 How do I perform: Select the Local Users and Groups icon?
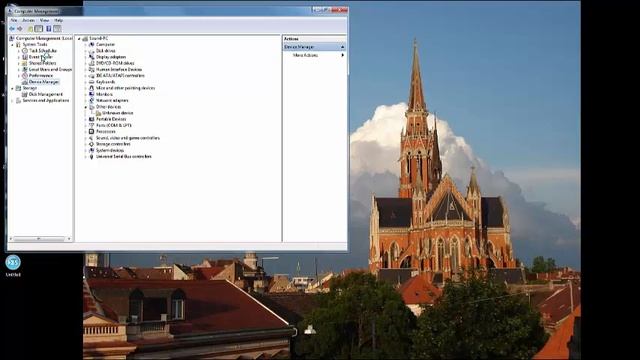pos(25,69)
